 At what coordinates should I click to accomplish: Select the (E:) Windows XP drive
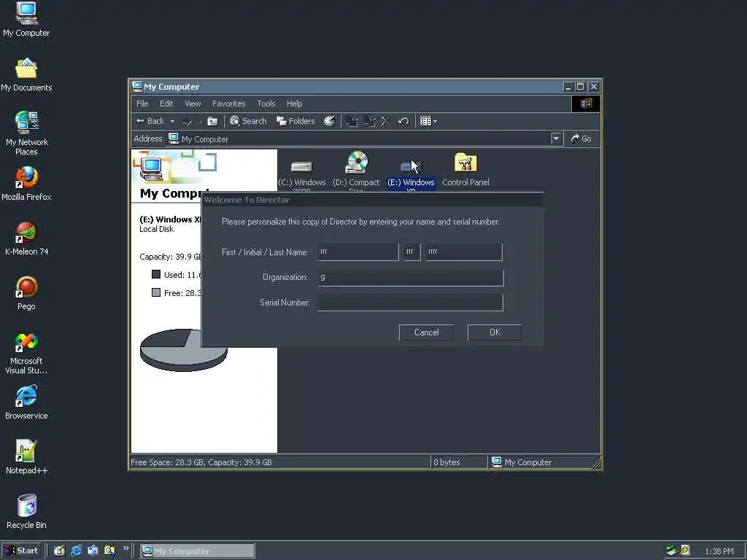[x=411, y=174]
